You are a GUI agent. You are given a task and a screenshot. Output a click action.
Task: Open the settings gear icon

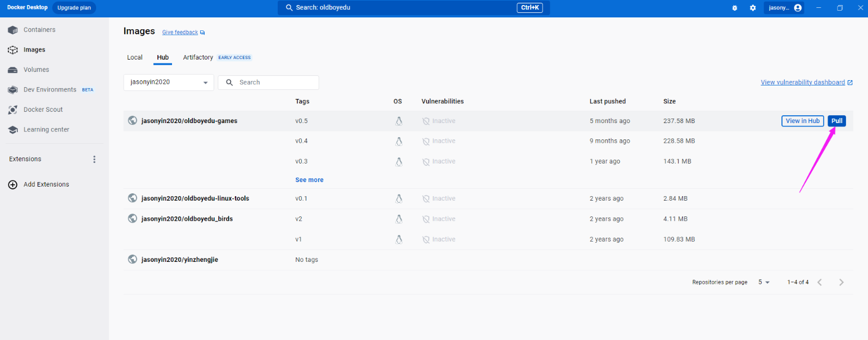753,8
